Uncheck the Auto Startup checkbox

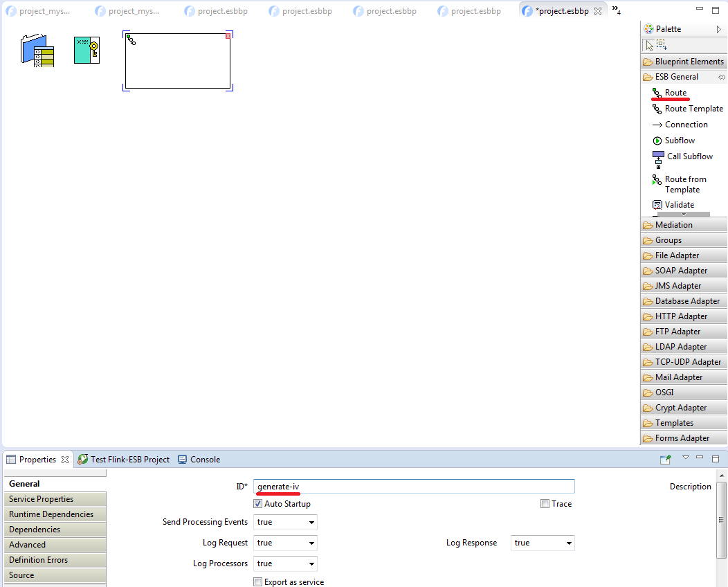[258, 504]
